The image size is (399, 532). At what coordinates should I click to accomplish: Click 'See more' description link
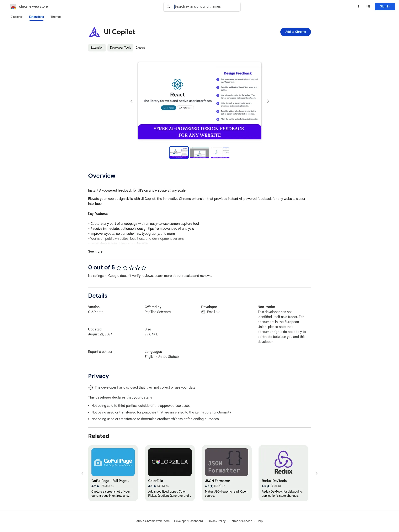(95, 252)
